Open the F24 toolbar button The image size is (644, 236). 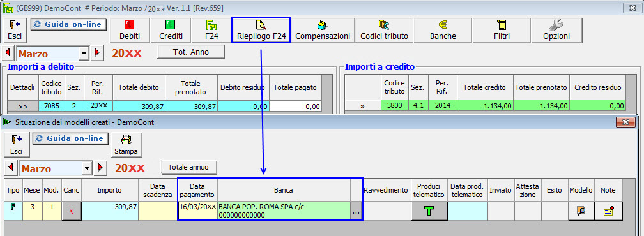[x=211, y=31]
